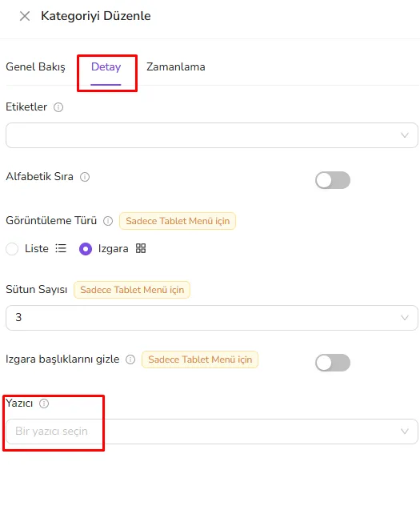Screen dimensions: 420x518
Task: Expand the Sütun Sayısı dropdown arrow
Action: point(405,318)
